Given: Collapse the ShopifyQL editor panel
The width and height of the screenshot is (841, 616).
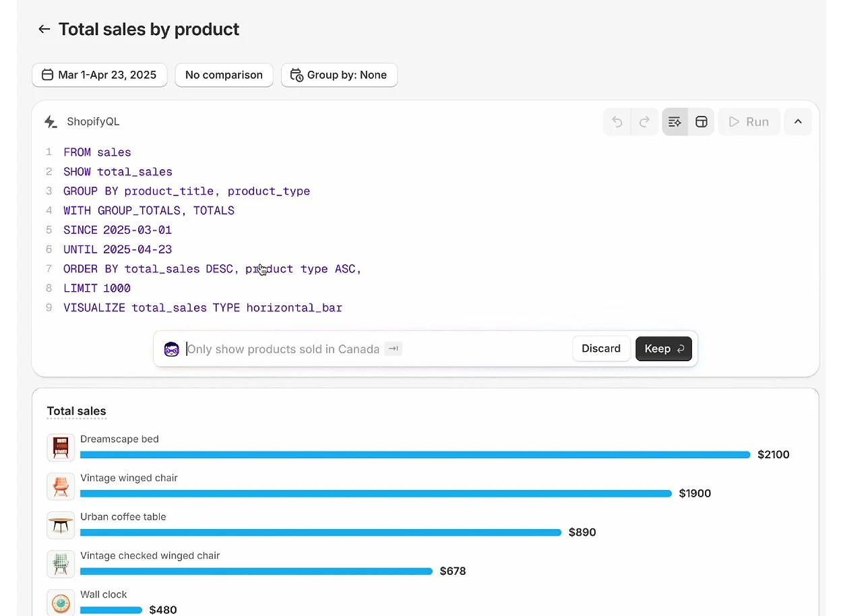Looking at the screenshot, I should click(798, 122).
